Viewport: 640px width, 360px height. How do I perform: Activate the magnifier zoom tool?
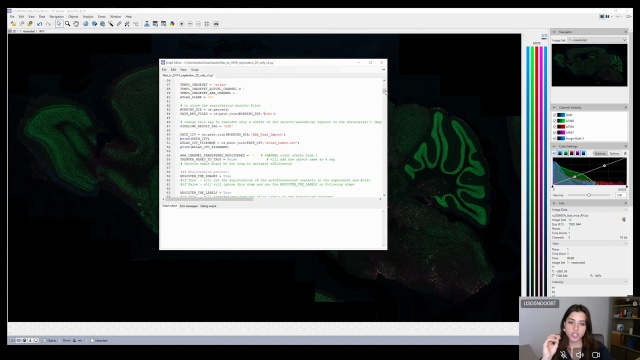68,24
